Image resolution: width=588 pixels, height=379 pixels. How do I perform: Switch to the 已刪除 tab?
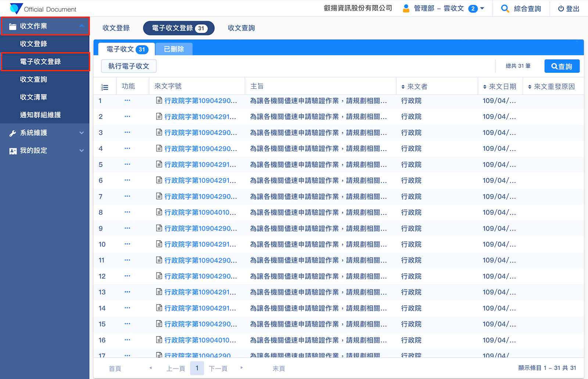point(174,49)
